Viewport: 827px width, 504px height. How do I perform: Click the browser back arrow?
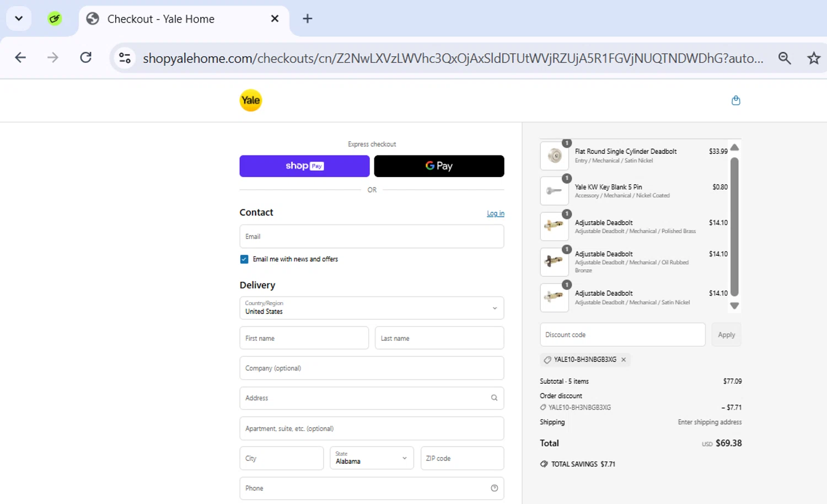(x=20, y=58)
